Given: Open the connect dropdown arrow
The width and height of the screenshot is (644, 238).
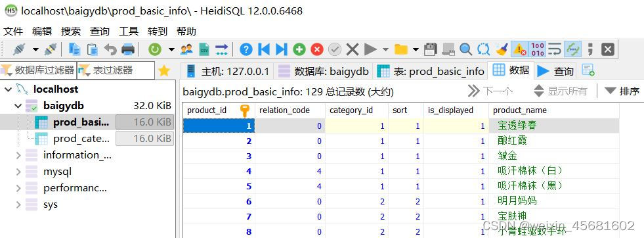Looking at the screenshot, I should point(35,50).
